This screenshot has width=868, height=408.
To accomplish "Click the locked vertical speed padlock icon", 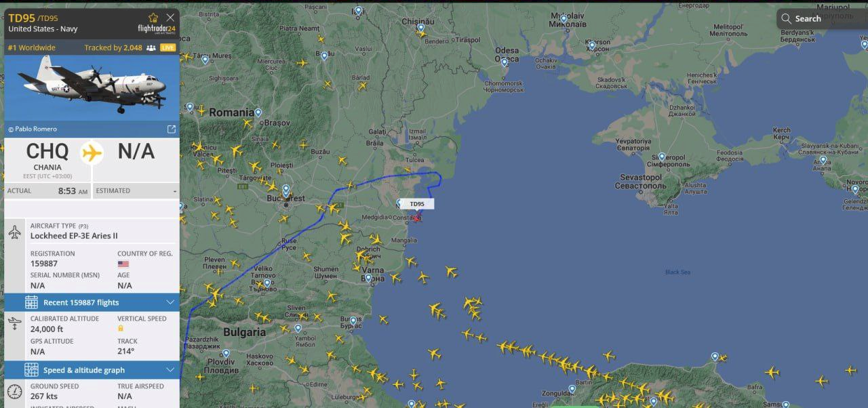I will 121,329.
